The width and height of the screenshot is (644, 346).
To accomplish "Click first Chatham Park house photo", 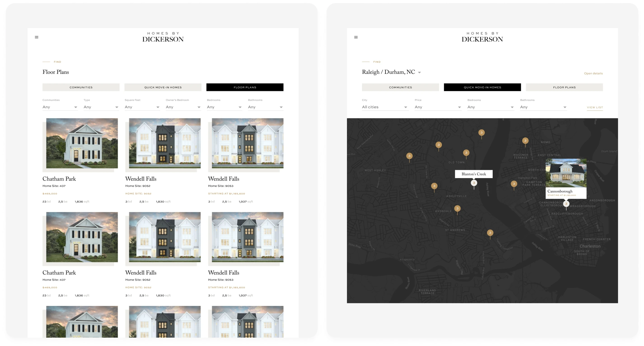I will point(82,143).
